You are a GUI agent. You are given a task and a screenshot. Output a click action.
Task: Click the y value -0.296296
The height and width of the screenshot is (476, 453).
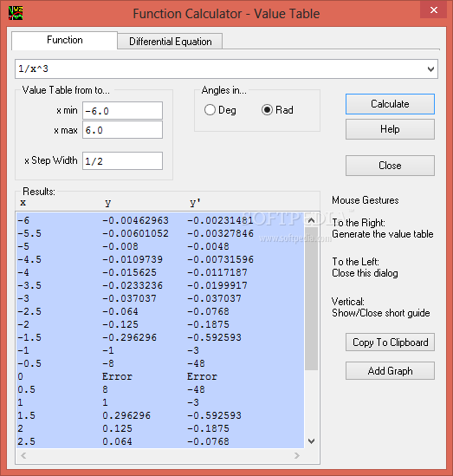129,337
